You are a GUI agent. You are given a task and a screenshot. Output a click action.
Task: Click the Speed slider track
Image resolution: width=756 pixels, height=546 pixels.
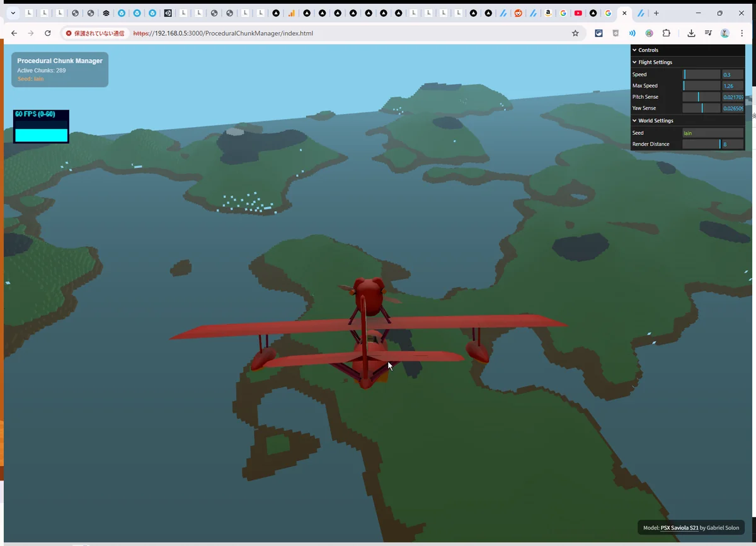(x=701, y=75)
